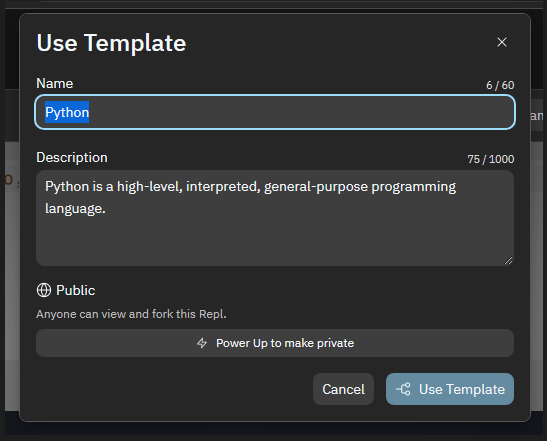Click the dimmed backdrop left of the dialog
The image size is (547, 441).
click(12, 244)
